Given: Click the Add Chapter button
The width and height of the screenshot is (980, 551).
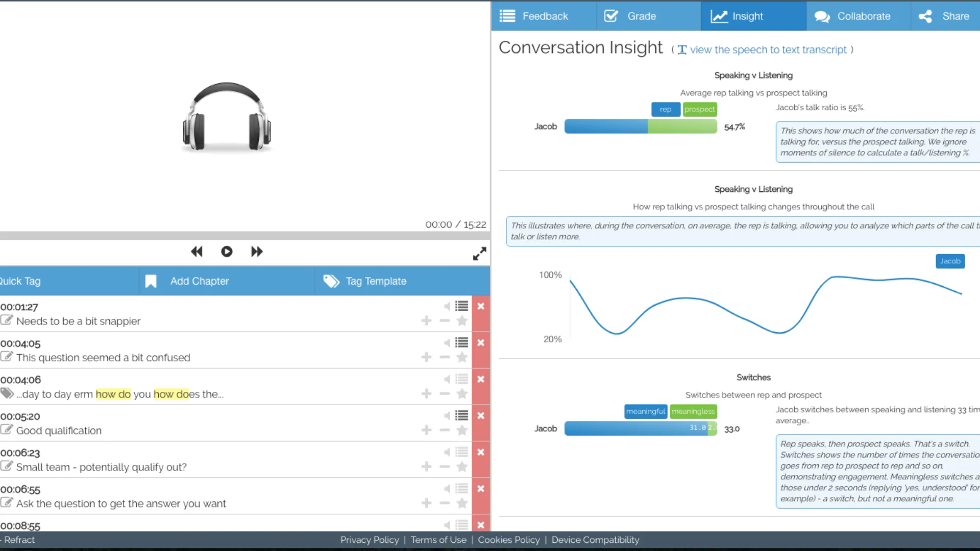Looking at the screenshot, I should point(199,281).
